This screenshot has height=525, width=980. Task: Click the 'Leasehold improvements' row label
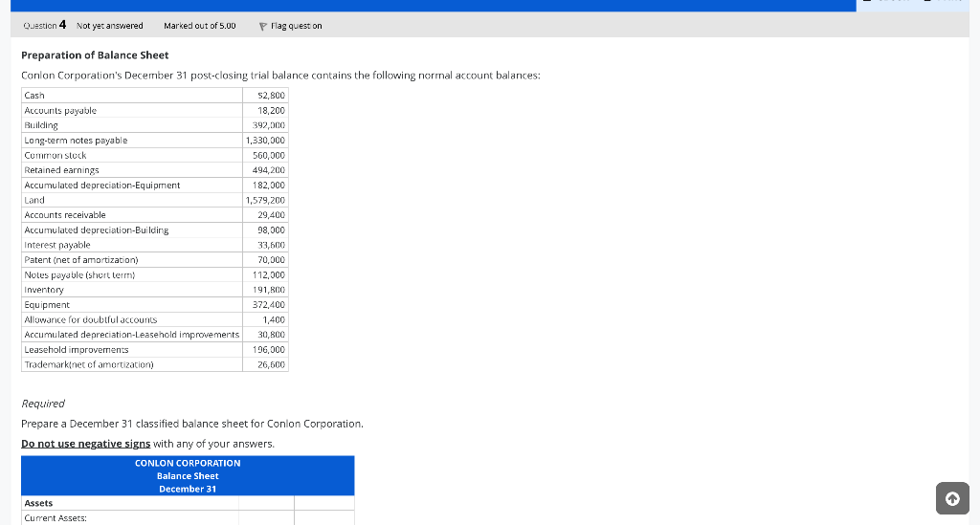pos(77,350)
